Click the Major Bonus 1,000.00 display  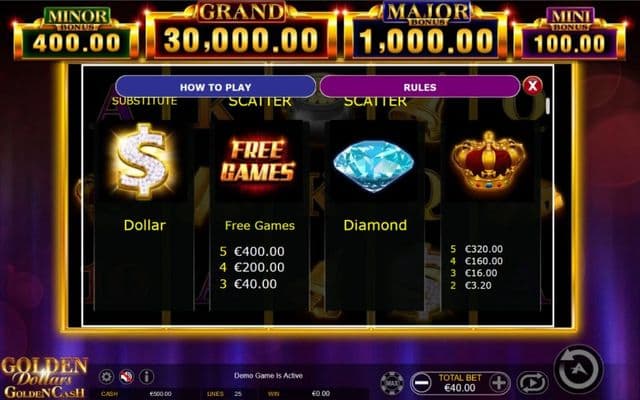pyautogui.click(x=426, y=32)
